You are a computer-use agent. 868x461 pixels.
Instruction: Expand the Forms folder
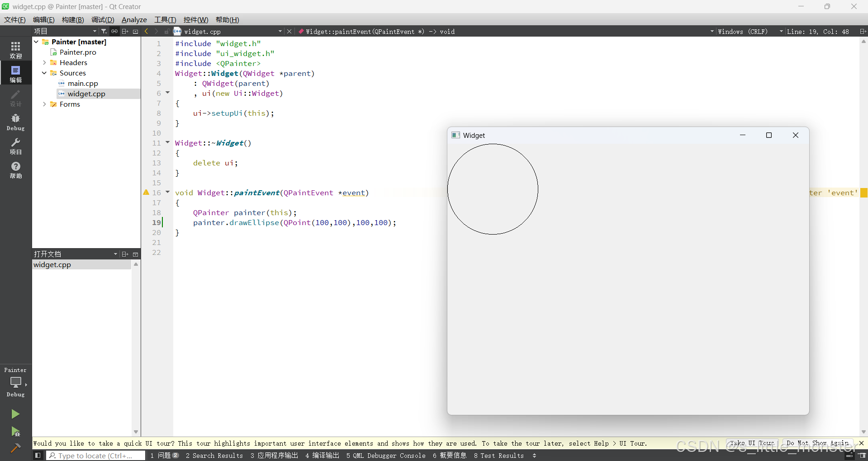[44, 104]
